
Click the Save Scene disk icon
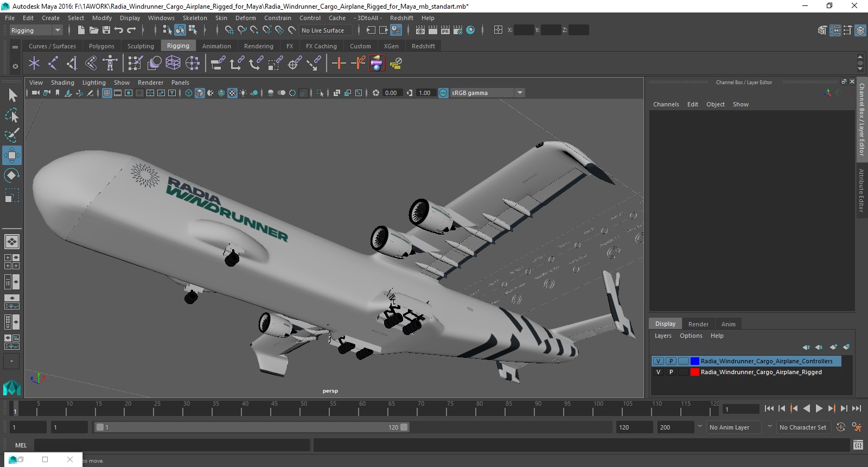pyautogui.click(x=106, y=30)
